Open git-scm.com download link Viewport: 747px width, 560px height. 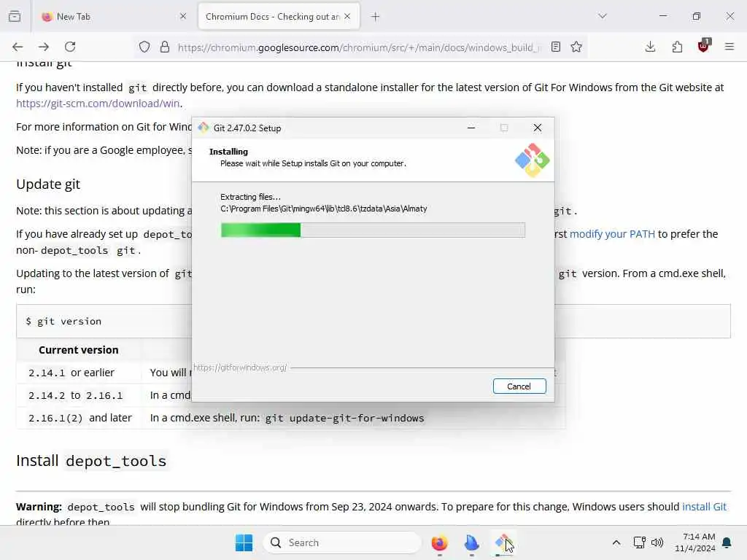tap(98, 104)
